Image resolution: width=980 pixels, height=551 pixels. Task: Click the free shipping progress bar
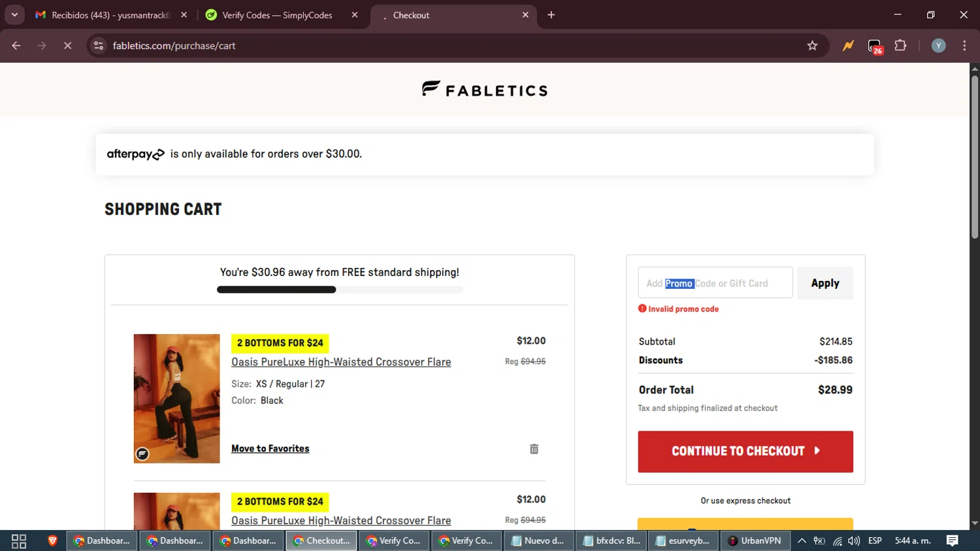point(340,290)
